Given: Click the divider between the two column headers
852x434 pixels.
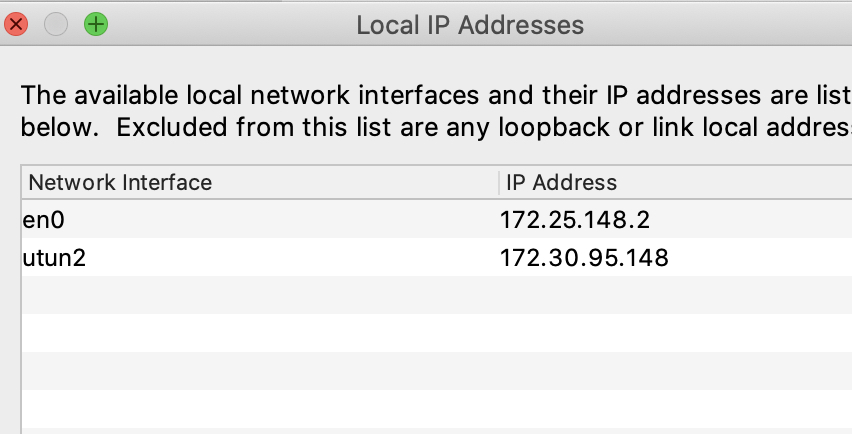Looking at the screenshot, I should coord(498,183).
